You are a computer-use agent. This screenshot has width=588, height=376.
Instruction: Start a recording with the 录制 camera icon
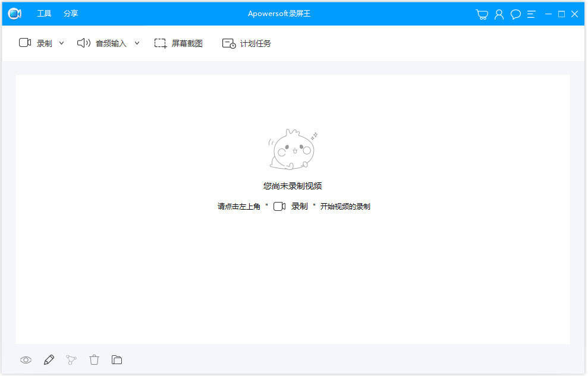point(24,42)
